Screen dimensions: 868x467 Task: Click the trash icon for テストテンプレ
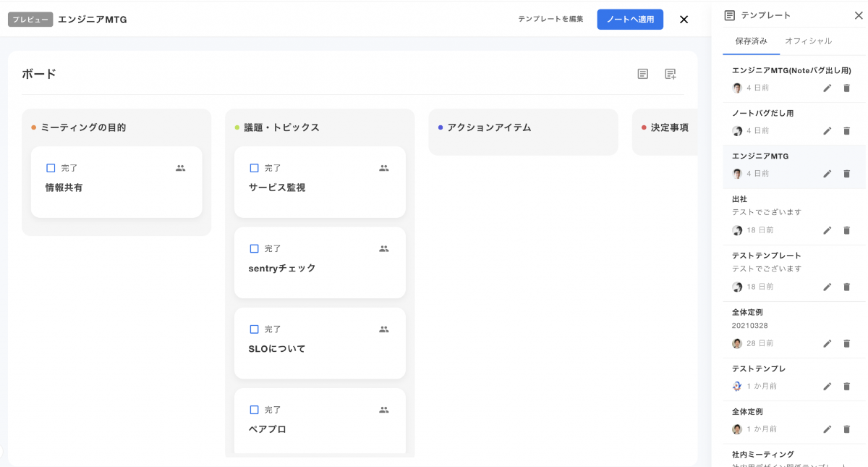846,387
